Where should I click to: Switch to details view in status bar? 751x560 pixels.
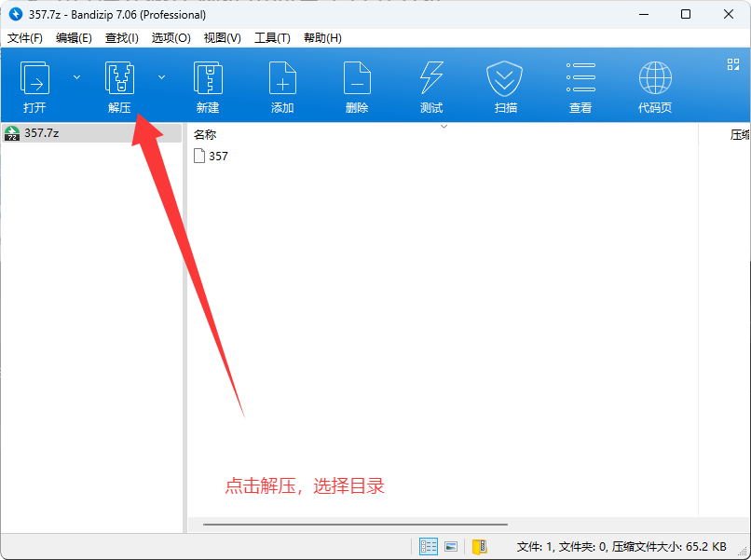coord(428,546)
